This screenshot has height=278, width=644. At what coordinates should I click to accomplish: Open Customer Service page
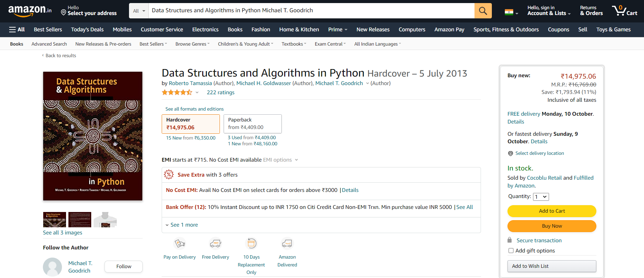pos(162,30)
